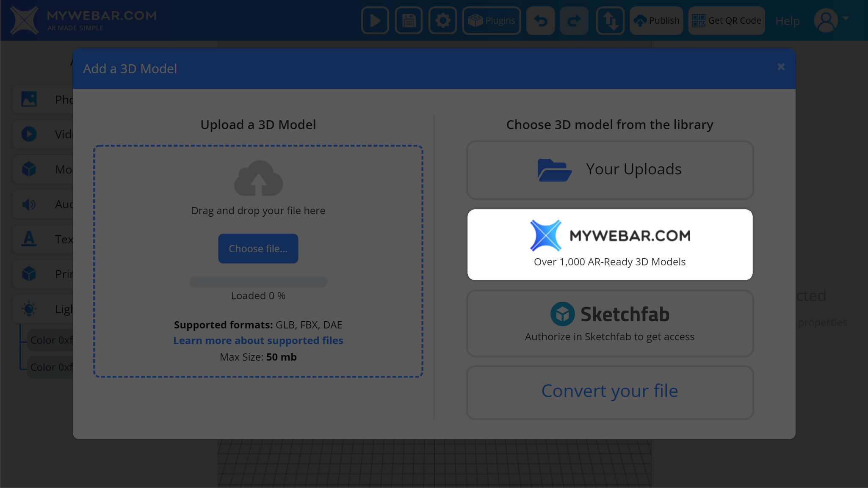Viewport: 868px width, 488px height.
Task: Expand the account dropdown arrow
Action: [x=846, y=18]
